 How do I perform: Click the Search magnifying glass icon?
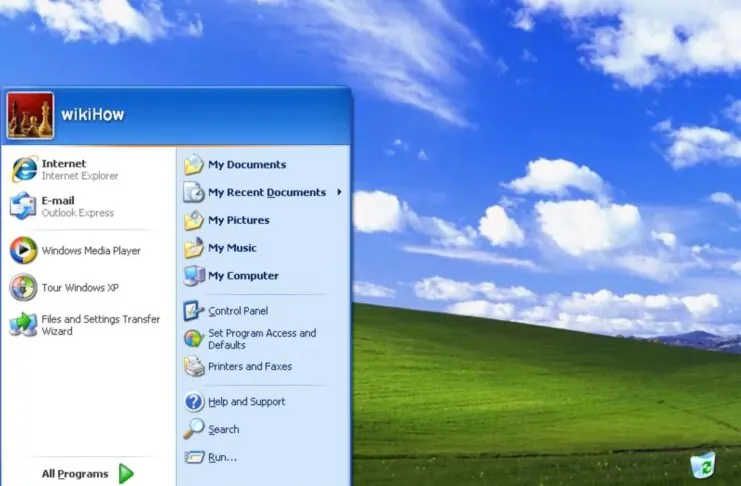point(194,429)
